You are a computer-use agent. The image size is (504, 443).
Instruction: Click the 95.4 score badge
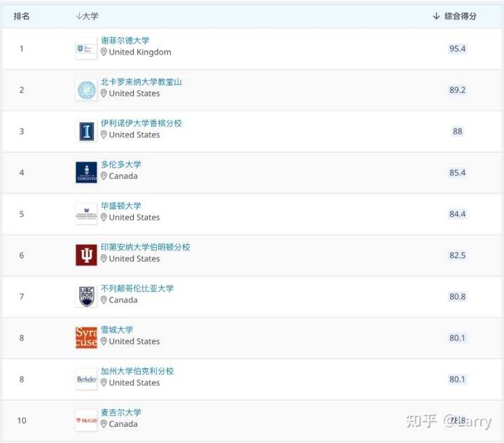(x=457, y=49)
